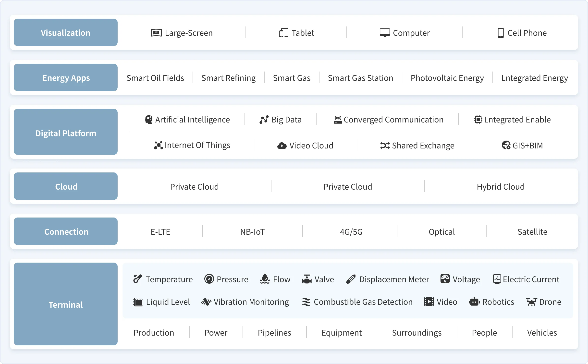
Task: Click the People label
Action: (485, 333)
